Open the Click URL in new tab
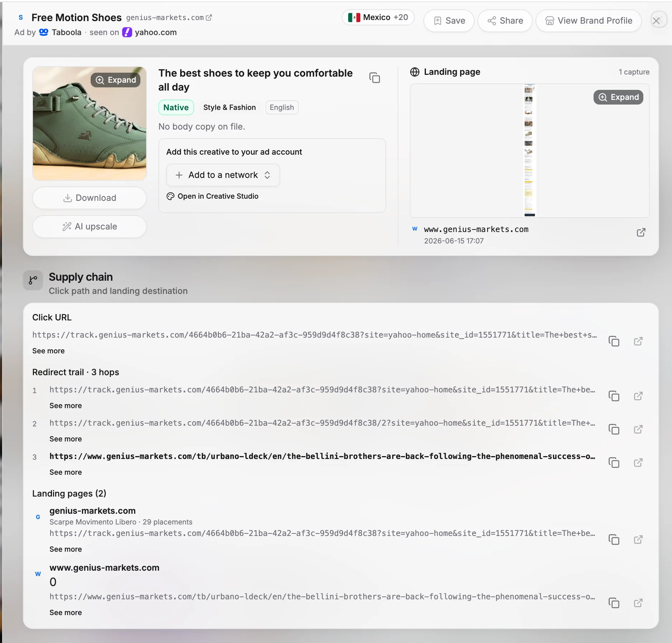The width and height of the screenshot is (672, 643). [638, 341]
